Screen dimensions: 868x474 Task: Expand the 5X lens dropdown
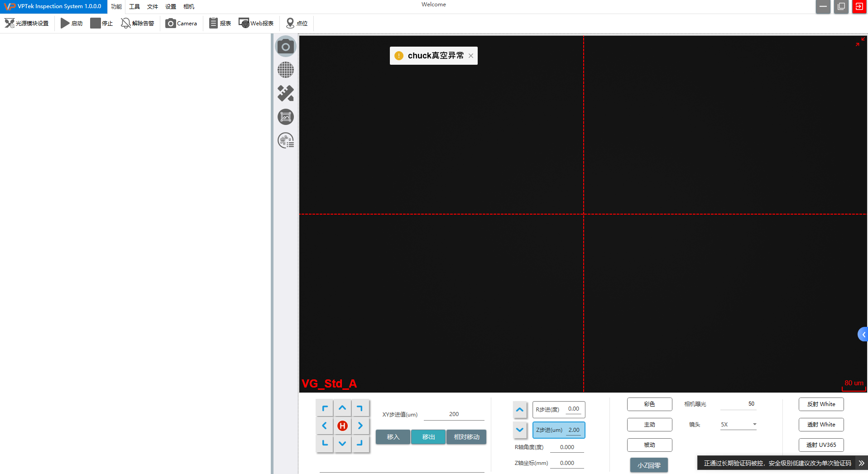tap(754, 424)
